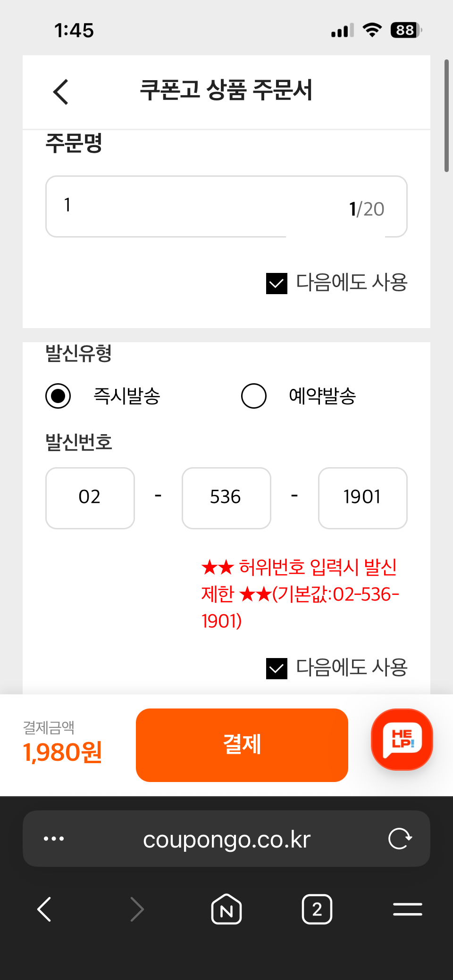This screenshot has width=453, height=980.
Task: Open the HELP chat bubble icon
Action: tap(402, 740)
